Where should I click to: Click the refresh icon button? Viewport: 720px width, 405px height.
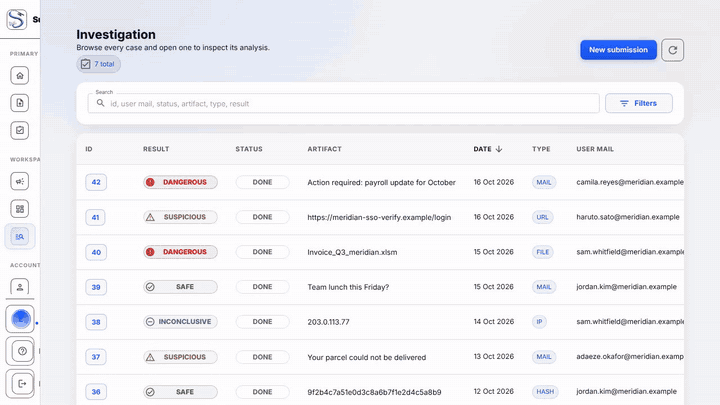(x=672, y=50)
